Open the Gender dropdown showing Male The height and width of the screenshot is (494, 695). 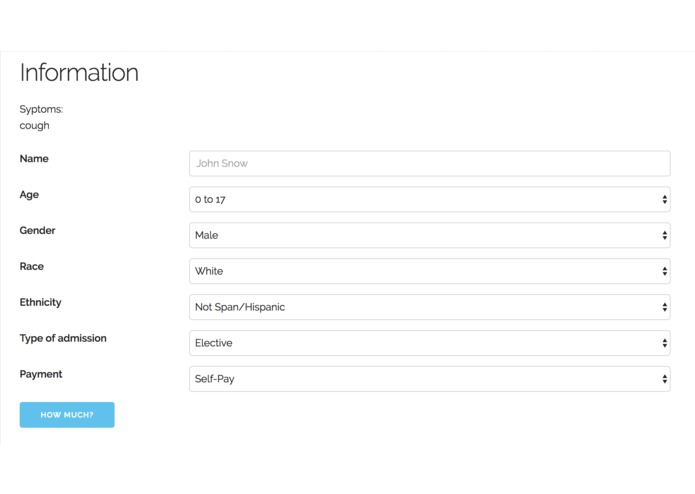coord(429,235)
